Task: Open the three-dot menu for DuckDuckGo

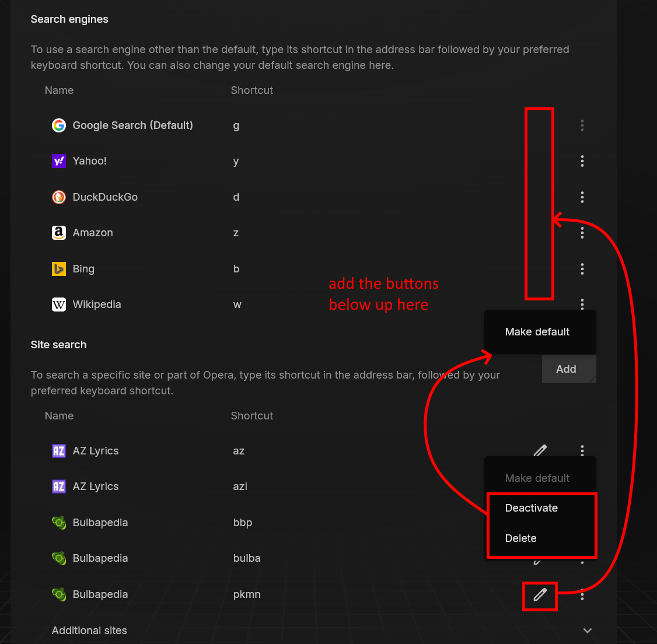Action: (582, 197)
